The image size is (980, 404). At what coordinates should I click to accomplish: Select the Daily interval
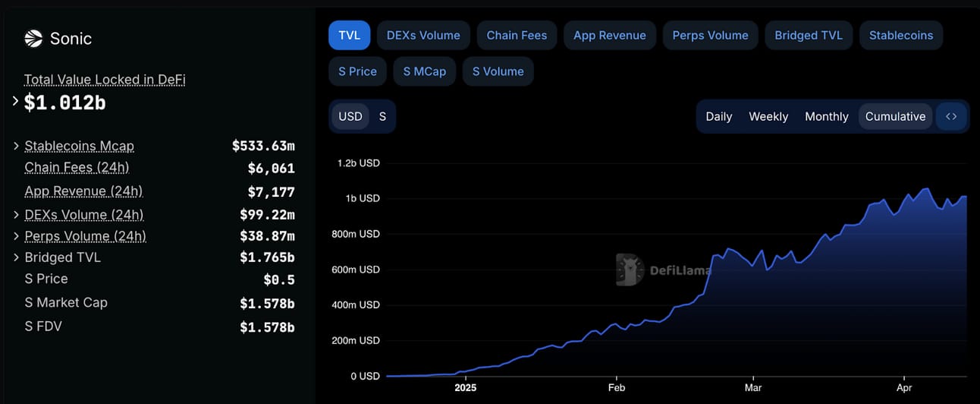pyautogui.click(x=719, y=116)
